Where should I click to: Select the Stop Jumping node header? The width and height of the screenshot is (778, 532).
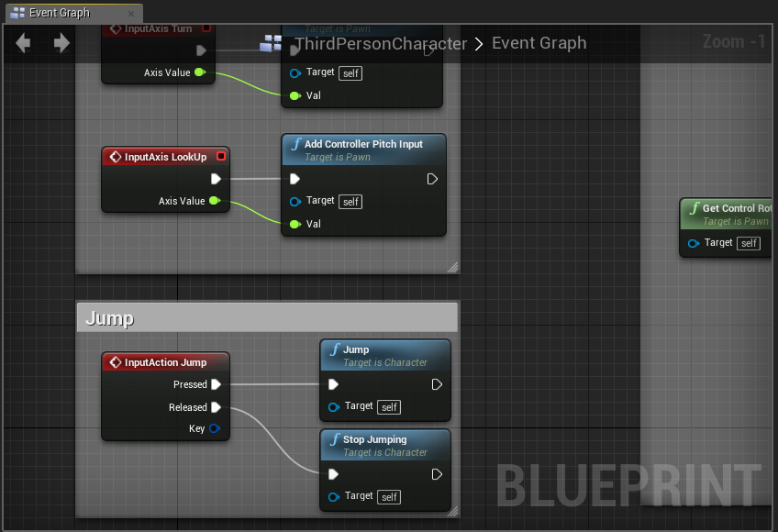click(385, 445)
